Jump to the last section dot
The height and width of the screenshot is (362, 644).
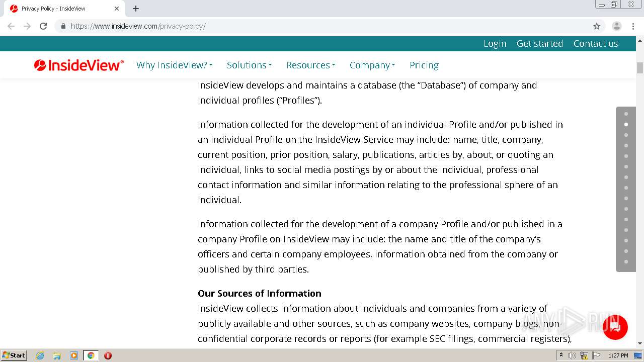626,261
